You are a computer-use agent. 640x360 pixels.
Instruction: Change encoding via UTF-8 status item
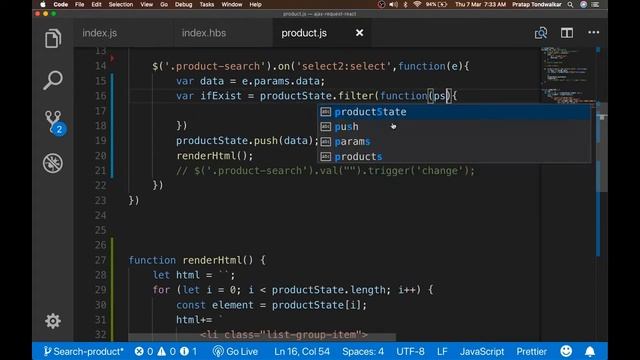click(x=410, y=351)
